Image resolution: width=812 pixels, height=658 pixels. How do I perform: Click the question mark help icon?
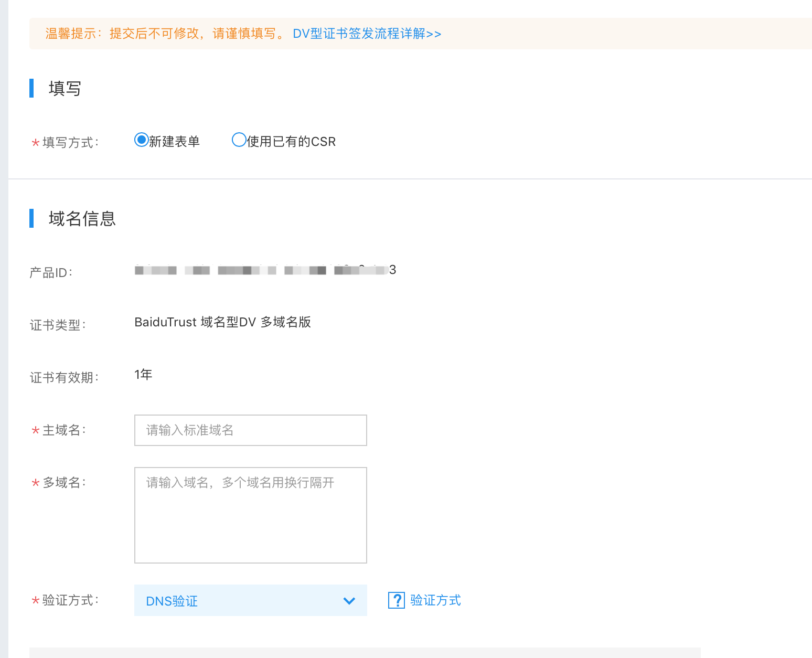[396, 600]
